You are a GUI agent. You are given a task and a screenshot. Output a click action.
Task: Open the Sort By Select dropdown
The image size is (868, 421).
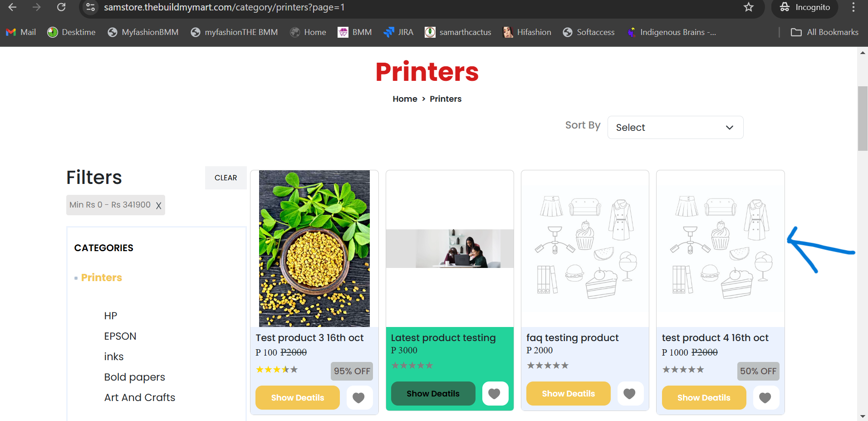[x=675, y=128]
